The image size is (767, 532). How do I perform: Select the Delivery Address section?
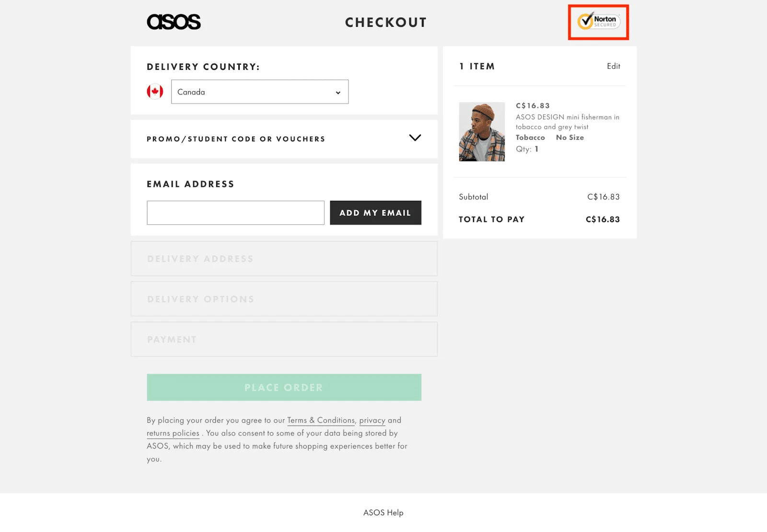[x=284, y=258]
